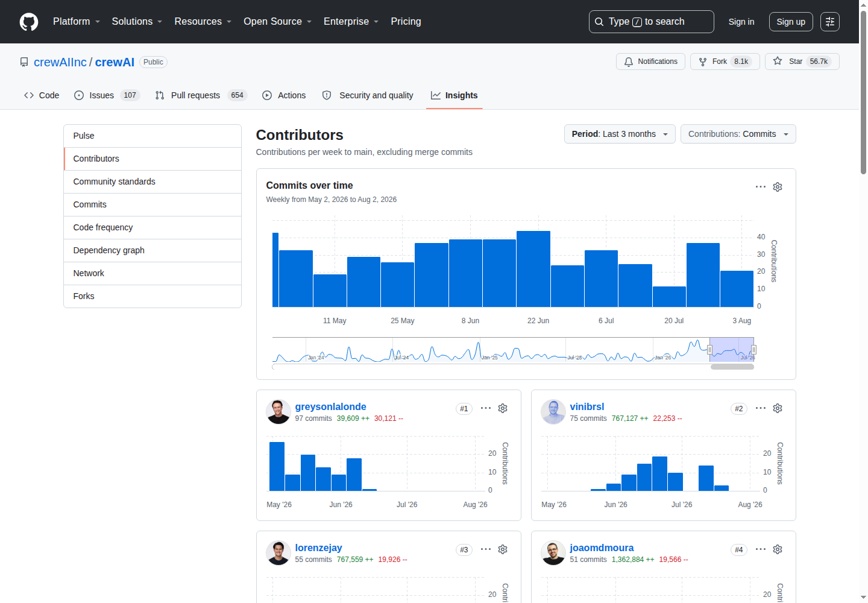
Task: Open Pulse in the insights sidebar
Action: pos(153,136)
